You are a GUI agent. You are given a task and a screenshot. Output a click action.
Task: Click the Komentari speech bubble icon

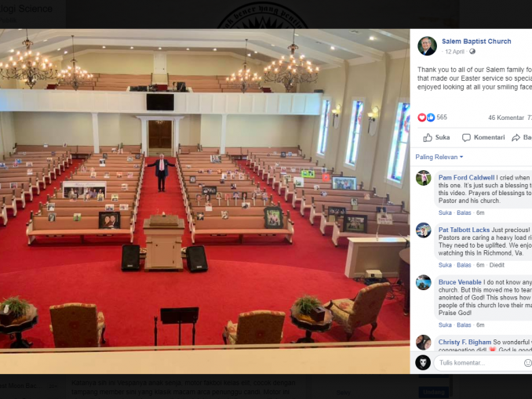pyautogui.click(x=466, y=138)
